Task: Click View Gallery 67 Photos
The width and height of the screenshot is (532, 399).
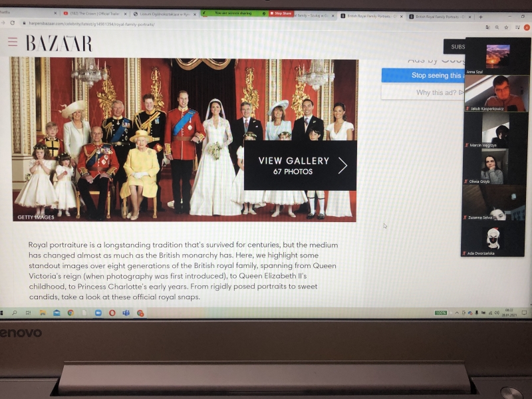Action: click(x=301, y=165)
